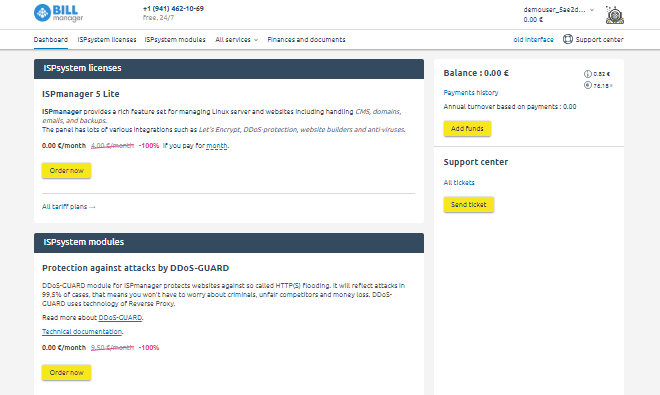660x395 pixels.
Task: Open the All services dropdown menu
Action: 237,40
